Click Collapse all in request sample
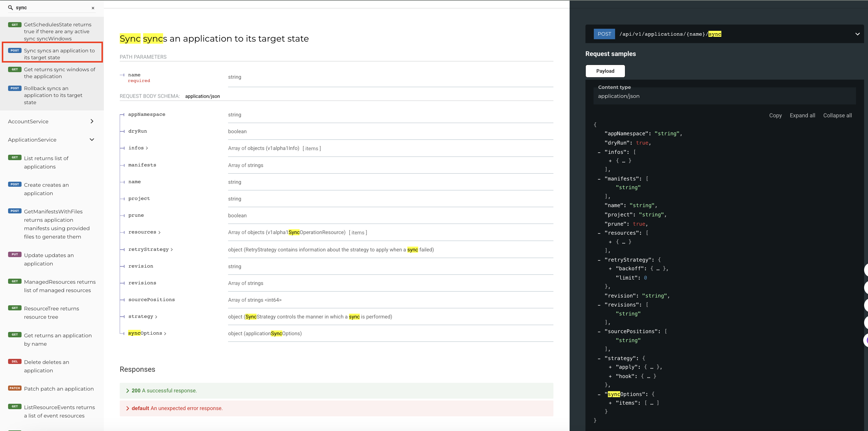868x431 pixels. pyautogui.click(x=837, y=116)
